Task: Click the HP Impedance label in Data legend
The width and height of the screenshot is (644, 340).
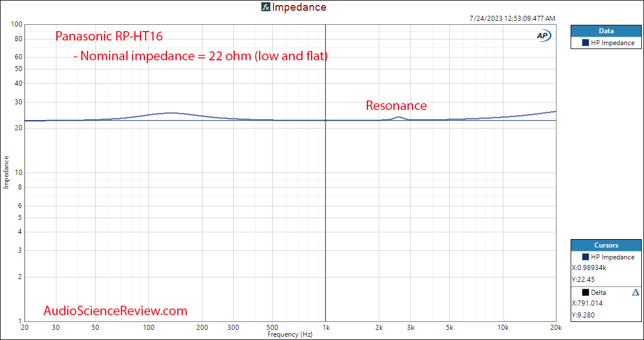Action: [x=613, y=43]
